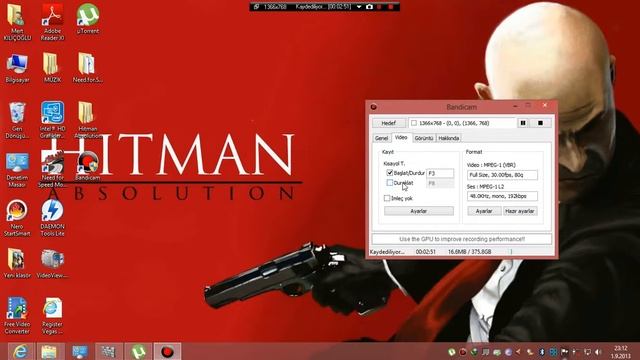Launch the DAEMON Tools Lite shortcut
This screenshot has height=360, width=640.
[x=52, y=218]
